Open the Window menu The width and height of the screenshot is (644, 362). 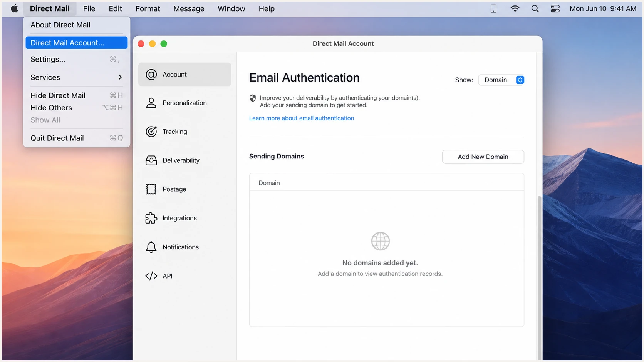(x=231, y=8)
